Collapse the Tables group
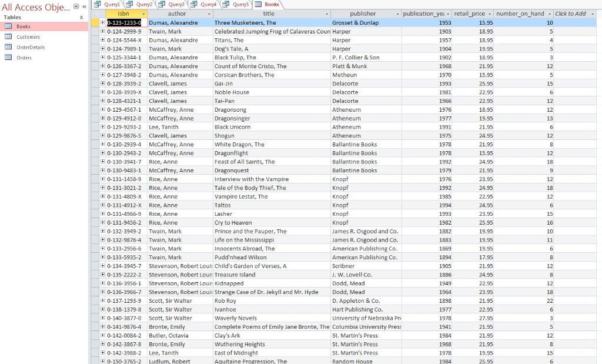The height and width of the screenshot is (364, 602). [81, 17]
